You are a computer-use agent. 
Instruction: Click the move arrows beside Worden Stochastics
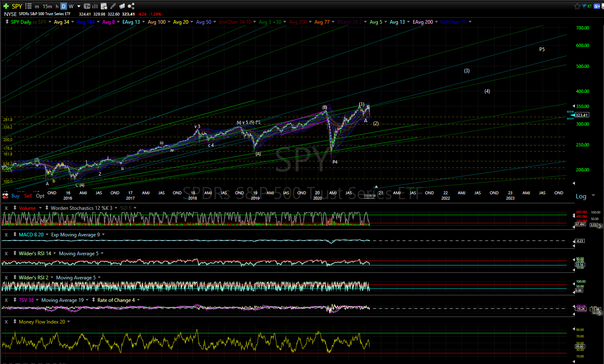47,208
